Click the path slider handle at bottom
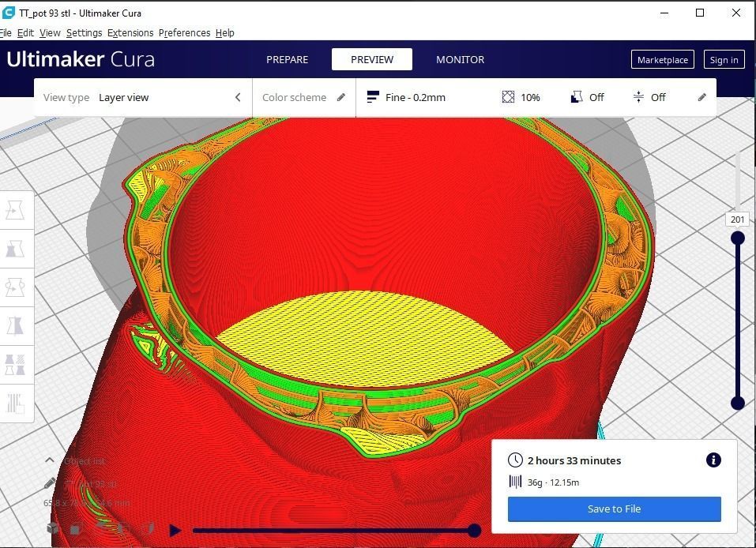The width and height of the screenshot is (756, 548). click(x=475, y=531)
